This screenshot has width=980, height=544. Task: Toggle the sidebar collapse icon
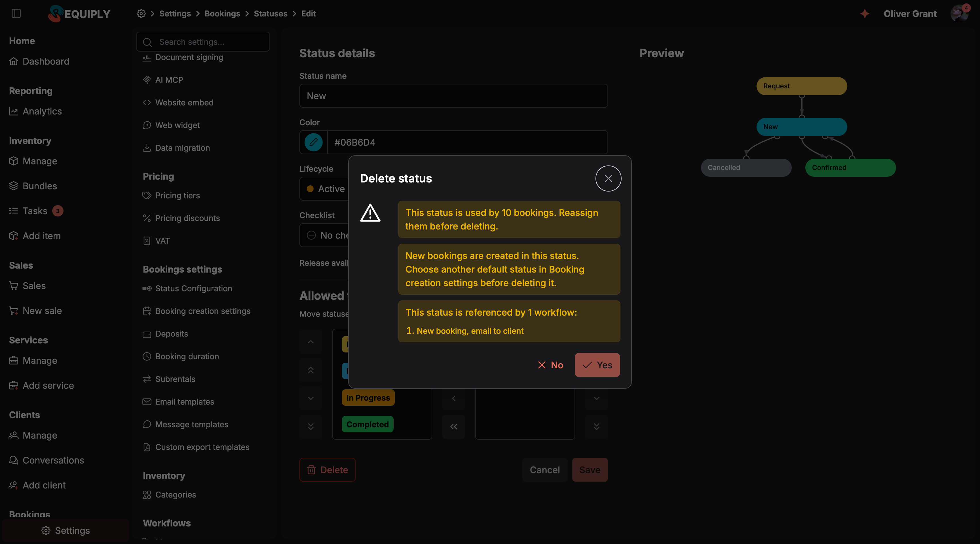[16, 14]
